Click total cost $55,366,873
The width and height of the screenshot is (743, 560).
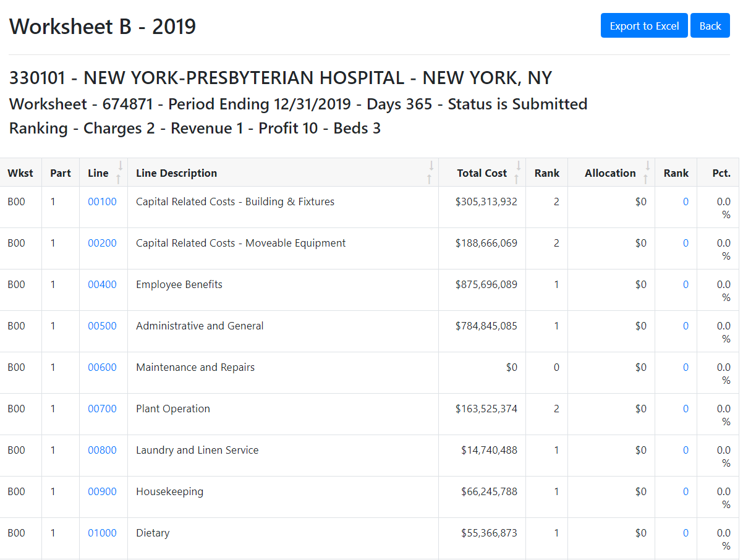click(x=490, y=533)
